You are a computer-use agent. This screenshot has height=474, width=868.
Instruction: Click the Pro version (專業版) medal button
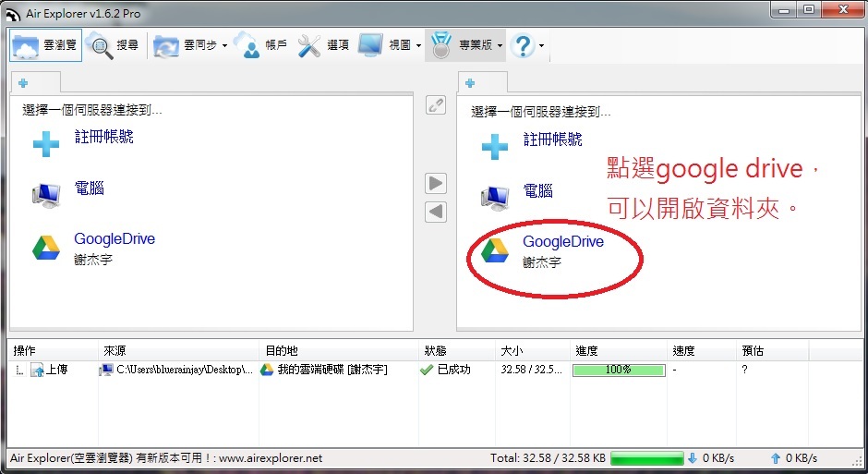coord(462,45)
